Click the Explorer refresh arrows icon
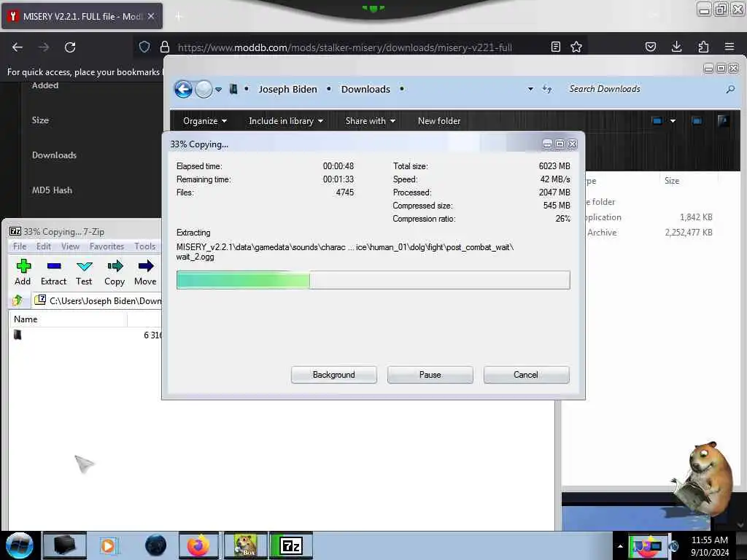 tap(547, 89)
